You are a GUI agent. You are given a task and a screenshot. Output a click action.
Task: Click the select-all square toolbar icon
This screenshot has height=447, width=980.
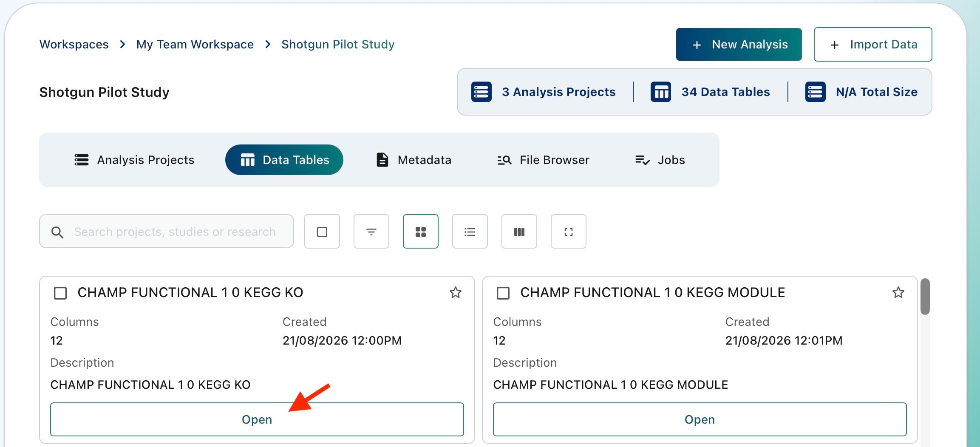(x=322, y=232)
